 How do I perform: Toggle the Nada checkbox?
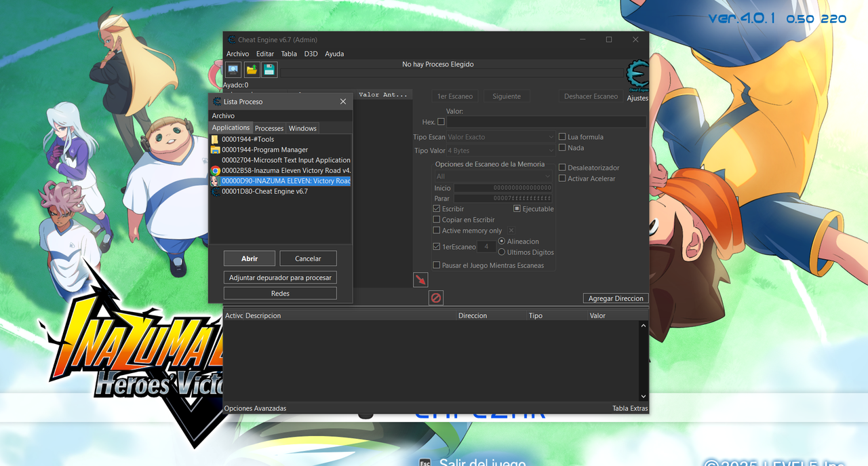click(562, 148)
